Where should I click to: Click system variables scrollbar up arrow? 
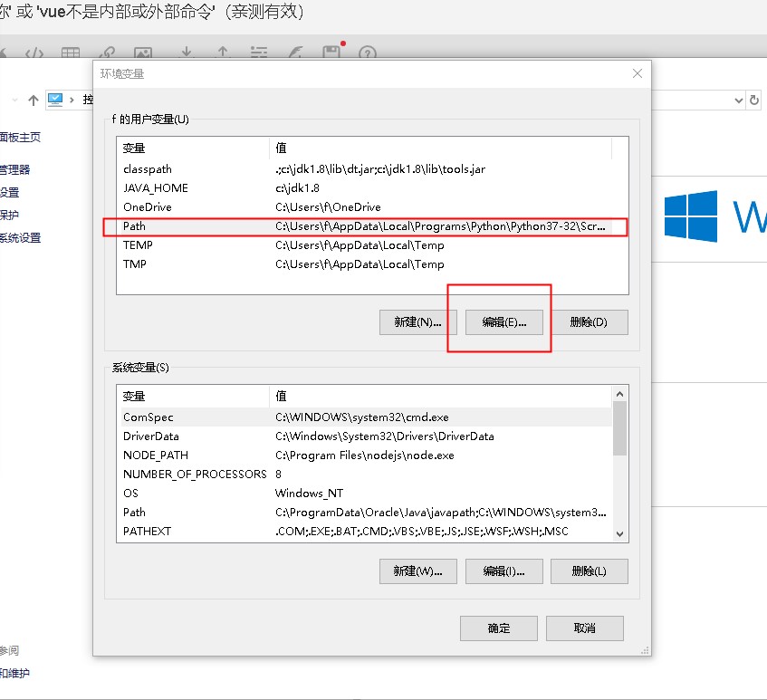[619, 394]
